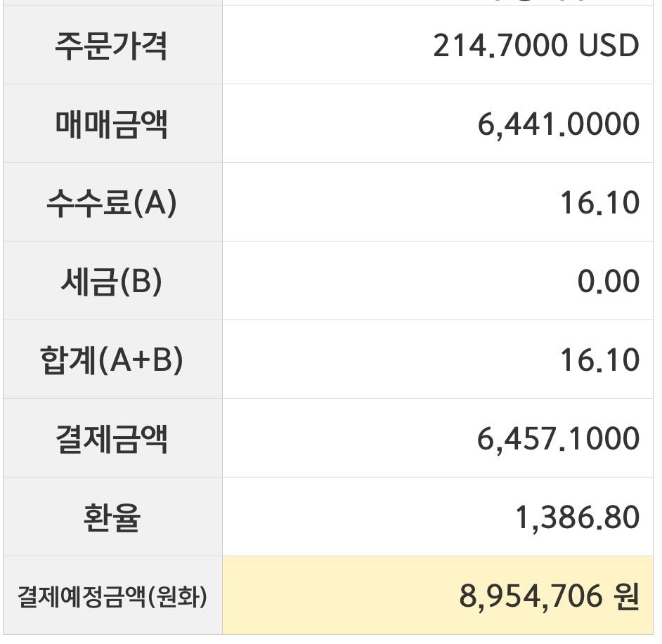Click the partially visible cell above 214.7000 USD
The width and height of the screenshot is (662, 644).
[437, 4]
